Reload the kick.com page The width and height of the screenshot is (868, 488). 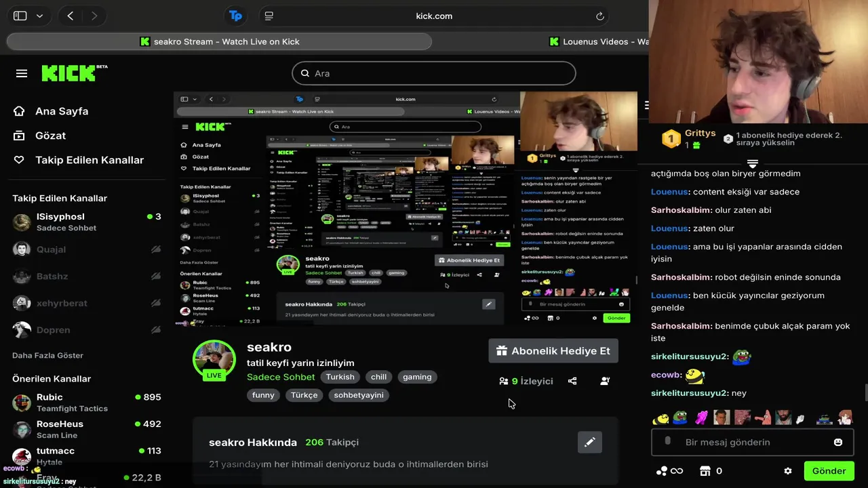600,16
